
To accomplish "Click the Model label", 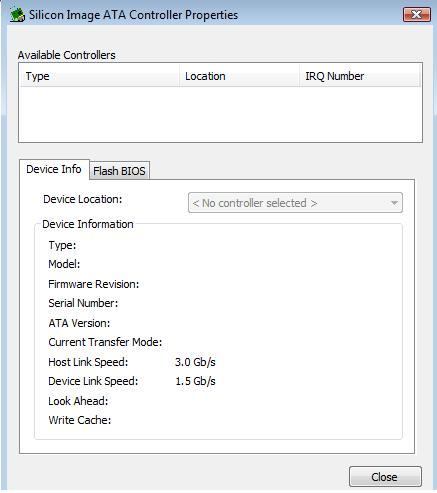I will 64,264.
